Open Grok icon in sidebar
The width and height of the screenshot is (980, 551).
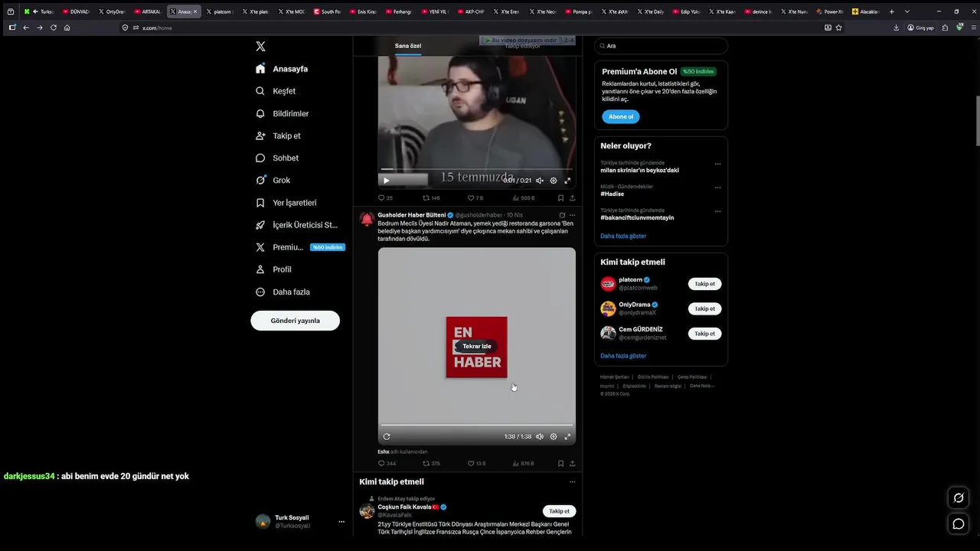click(x=260, y=180)
